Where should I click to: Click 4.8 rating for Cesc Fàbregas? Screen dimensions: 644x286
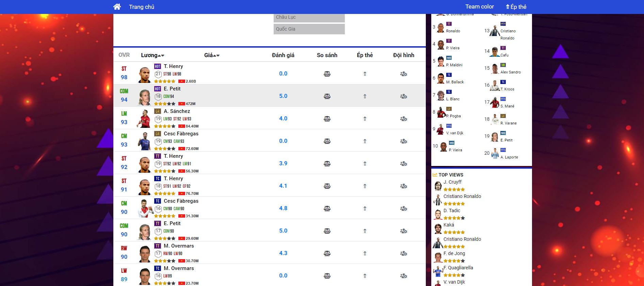(x=283, y=208)
